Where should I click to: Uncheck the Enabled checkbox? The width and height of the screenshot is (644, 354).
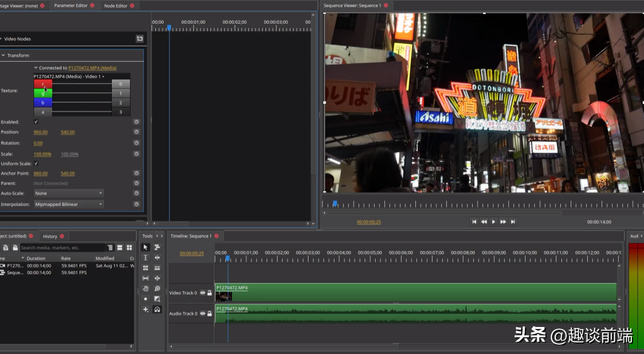[36, 122]
